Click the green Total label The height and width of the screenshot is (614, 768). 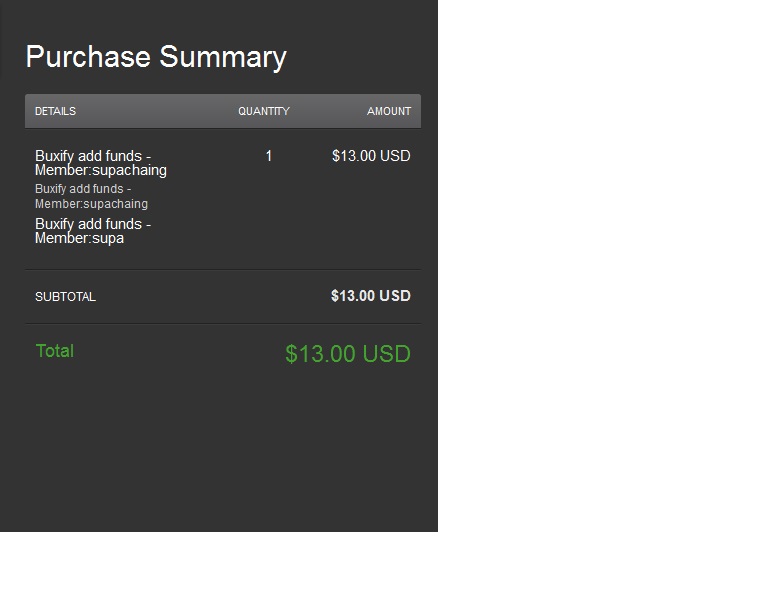point(55,351)
